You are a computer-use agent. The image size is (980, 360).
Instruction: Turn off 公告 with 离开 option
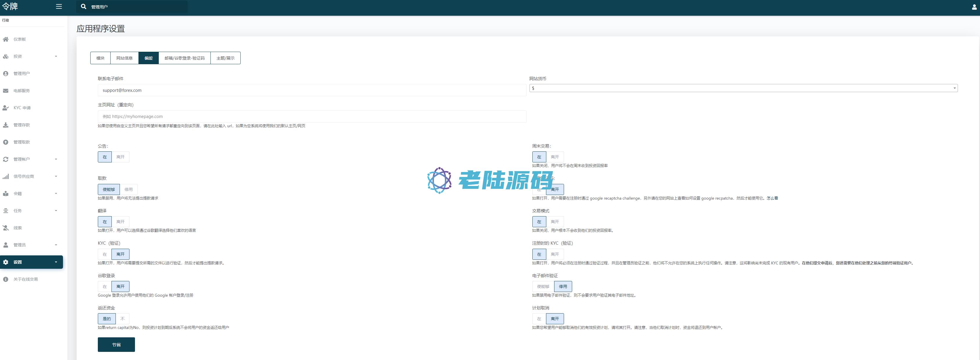(x=120, y=157)
